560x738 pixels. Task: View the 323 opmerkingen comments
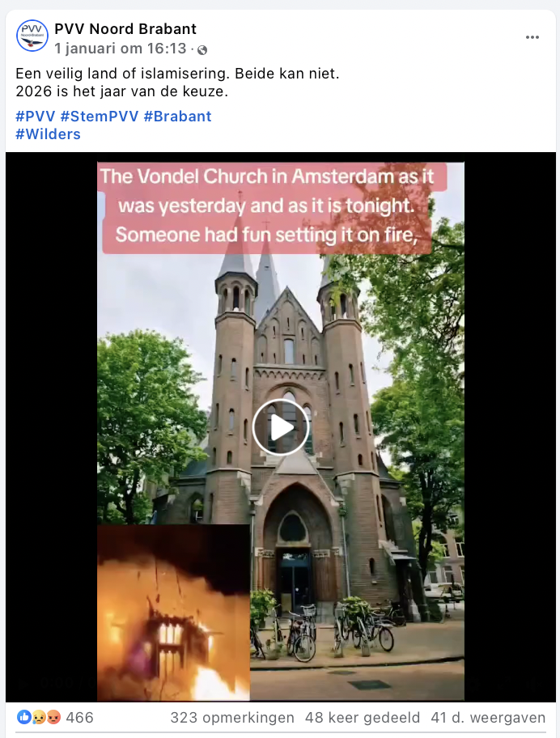[x=232, y=717]
